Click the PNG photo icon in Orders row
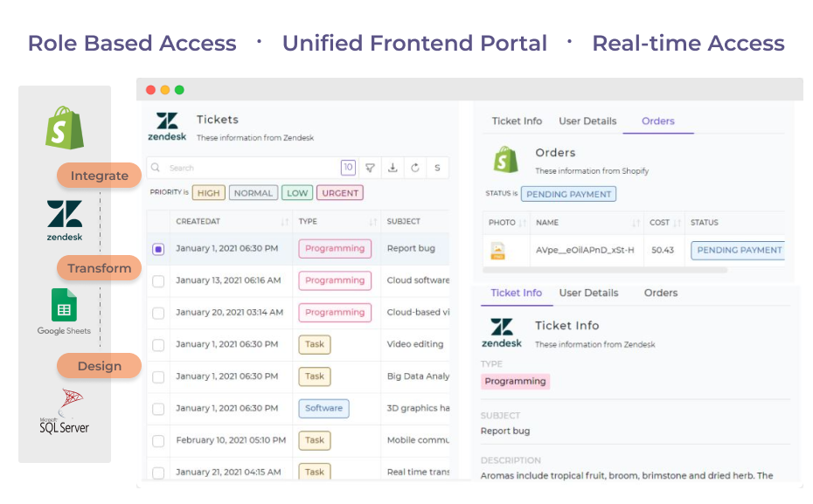This screenshot has height=504, width=813. [497, 251]
